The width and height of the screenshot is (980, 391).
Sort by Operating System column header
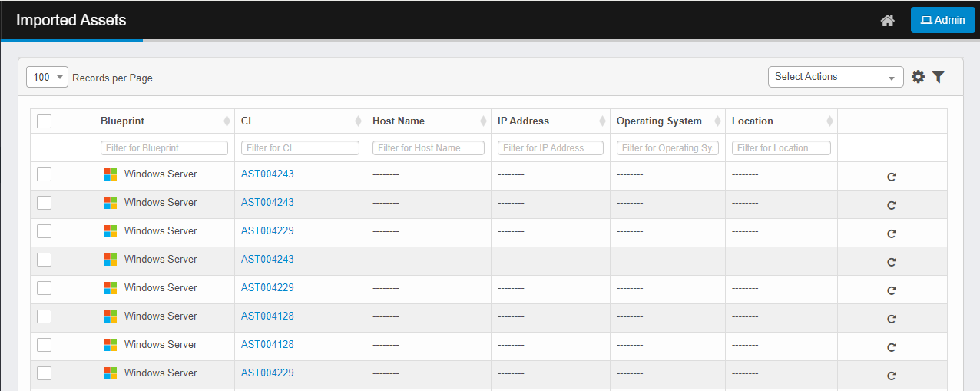(659, 121)
